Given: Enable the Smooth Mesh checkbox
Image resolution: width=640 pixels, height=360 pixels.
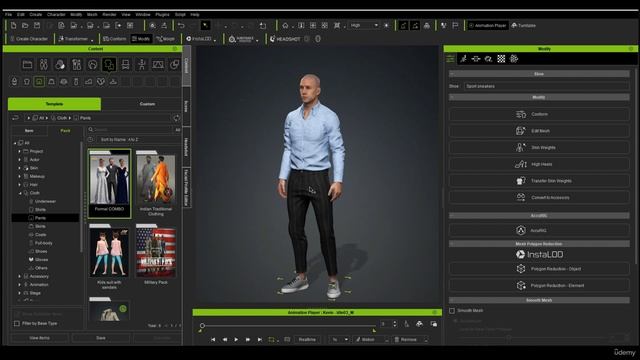Looking at the screenshot, I should 452,311.
